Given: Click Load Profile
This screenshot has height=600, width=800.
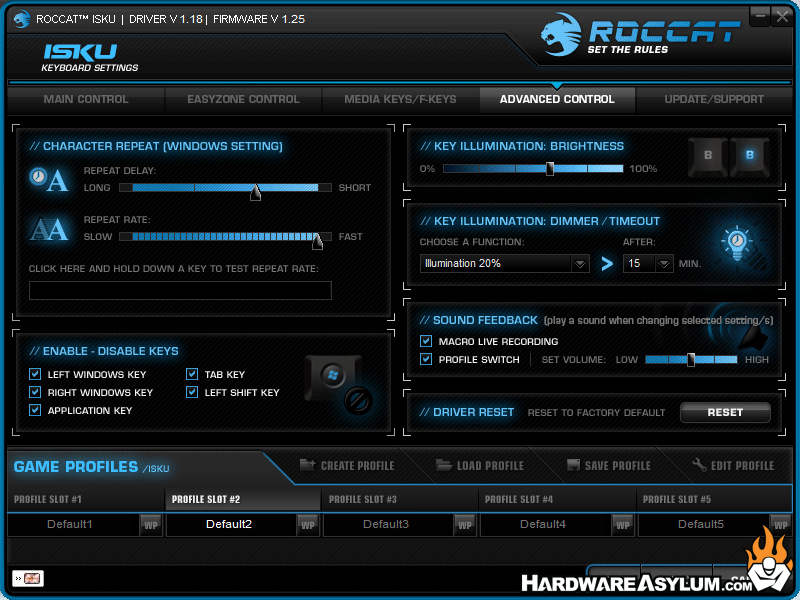Looking at the screenshot, I should 480,465.
